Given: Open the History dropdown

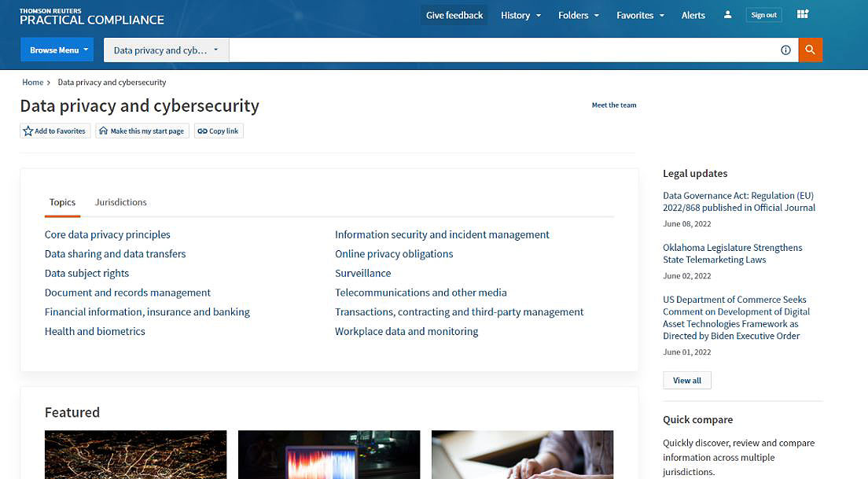Looking at the screenshot, I should point(520,15).
